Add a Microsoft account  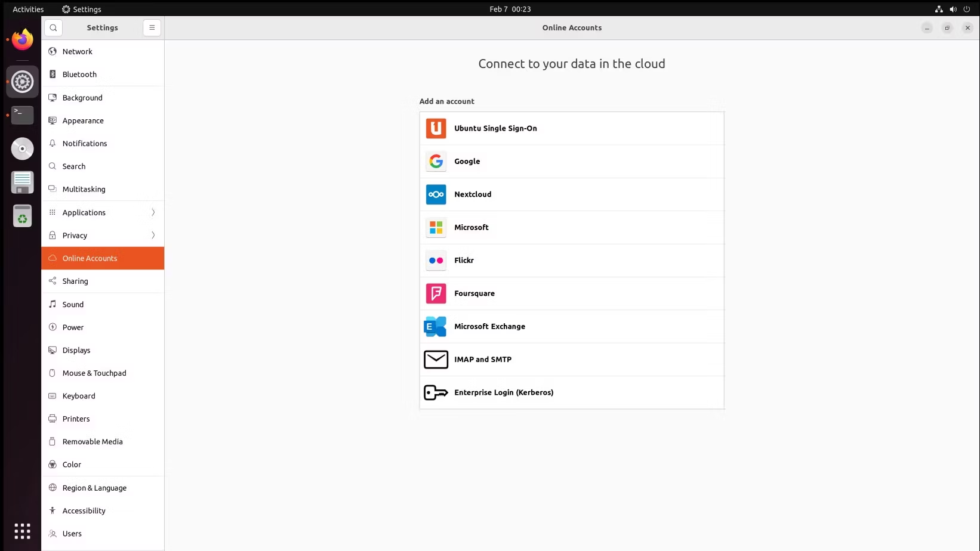(572, 227)
